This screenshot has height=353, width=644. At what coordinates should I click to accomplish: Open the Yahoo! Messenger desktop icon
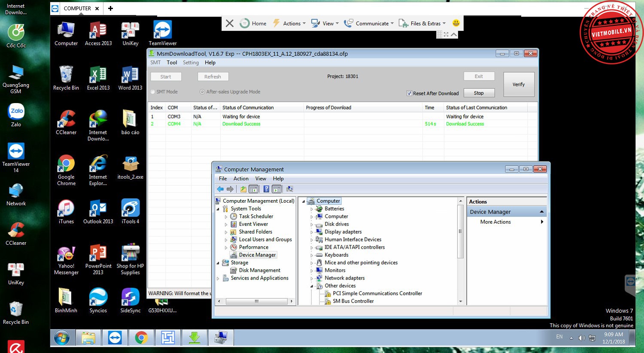[66, 259]
